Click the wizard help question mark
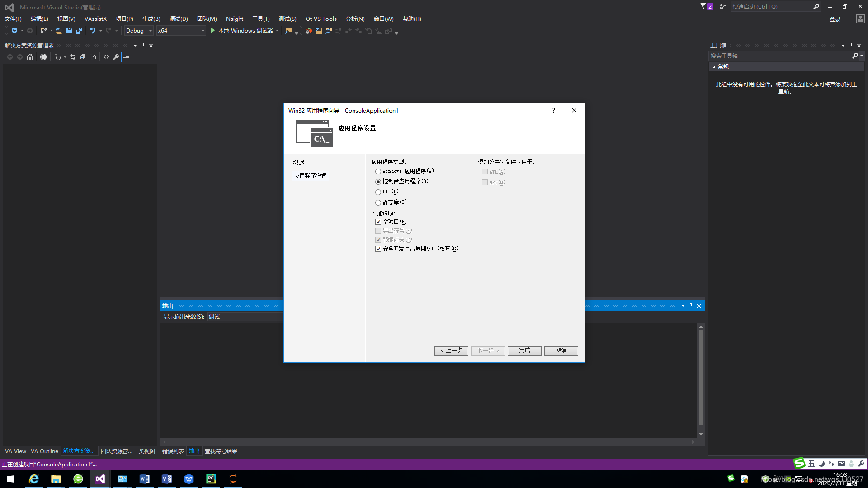Screen dimensions: 868x488 553,110
